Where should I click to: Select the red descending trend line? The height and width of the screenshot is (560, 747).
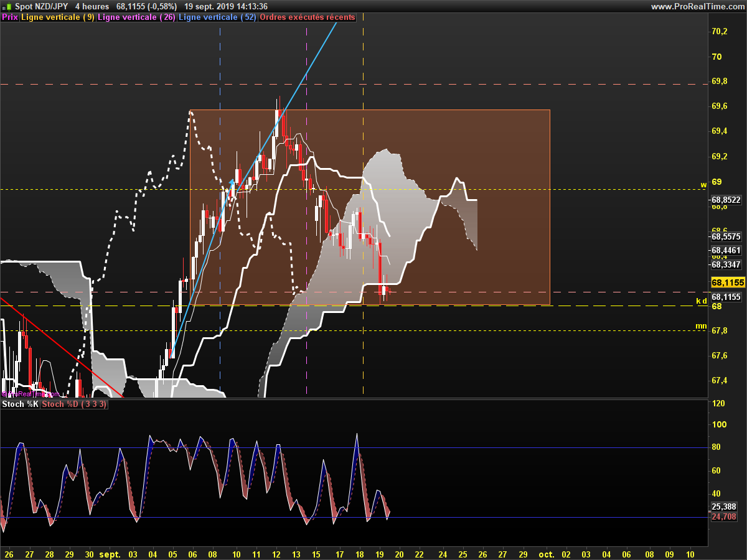[62, 348]
